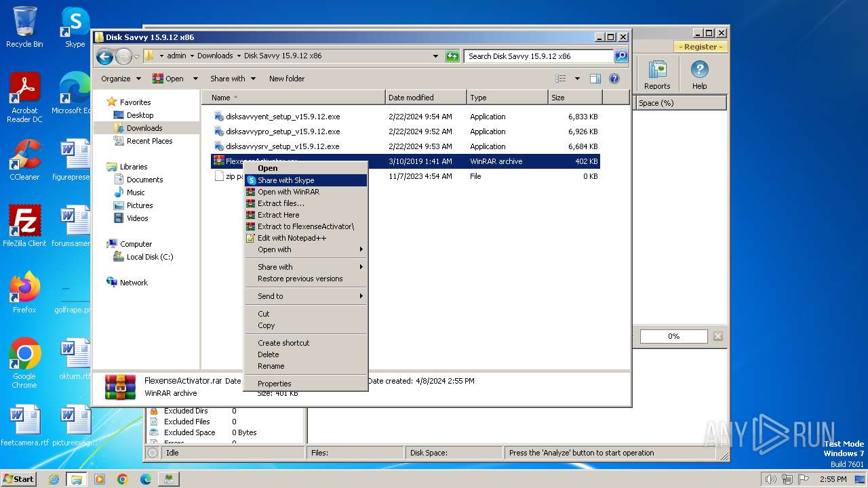Open FileZilla Client shortcut
Image resolution: width=868 pixels, height=488 pixels.
[24, 226]
